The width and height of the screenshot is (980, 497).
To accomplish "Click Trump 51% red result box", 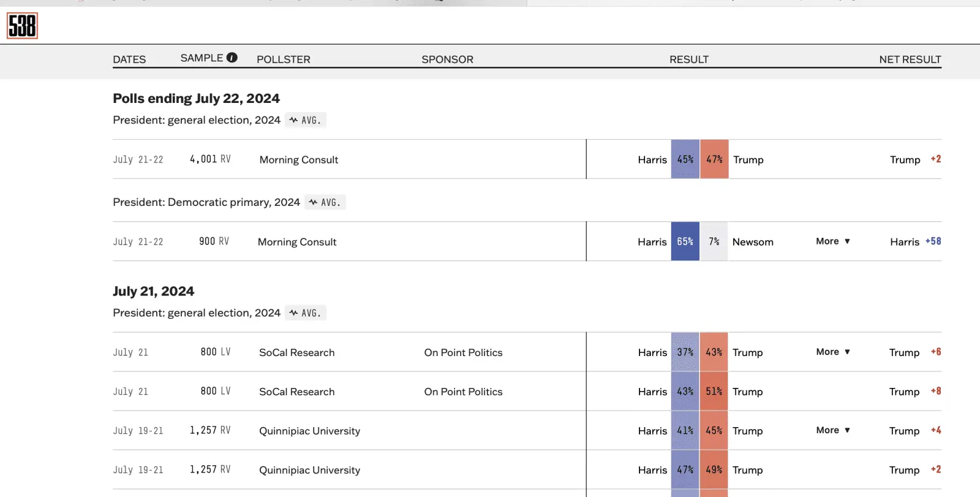I will (714, 392).
